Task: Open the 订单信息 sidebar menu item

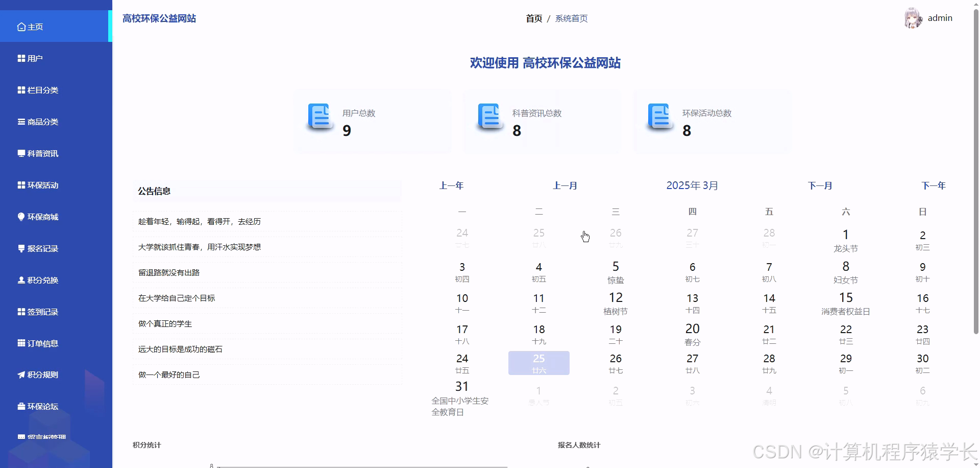Action: (x=56, y=343)
